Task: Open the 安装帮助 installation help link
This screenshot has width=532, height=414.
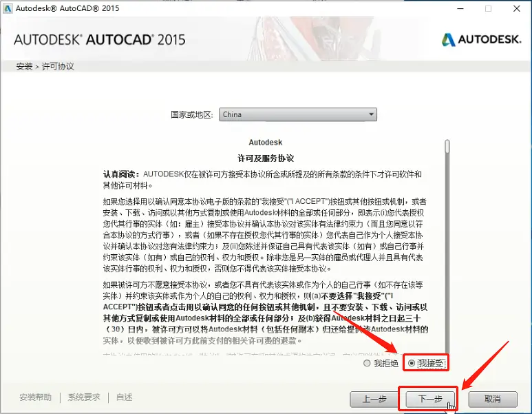Action: tap(36, 397)
